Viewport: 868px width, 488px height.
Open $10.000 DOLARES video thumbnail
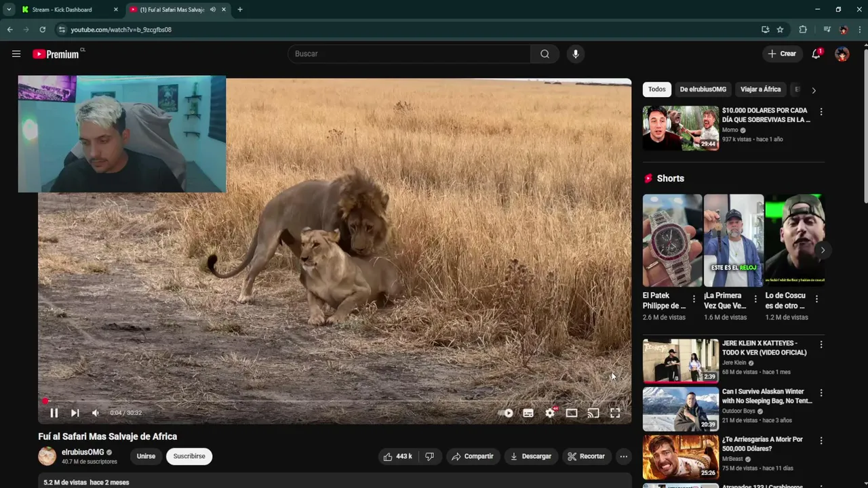coord(680,127)
